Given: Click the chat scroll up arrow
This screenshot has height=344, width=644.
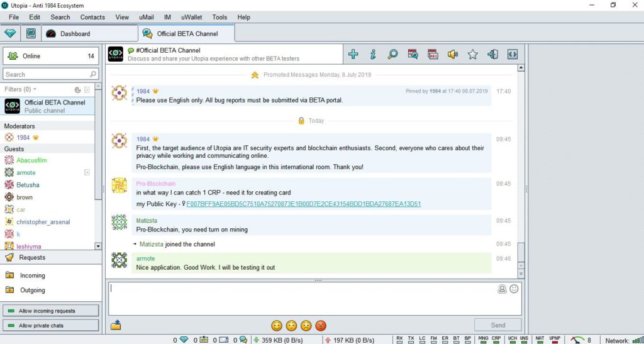Looking at the screenshot, I should (x=521, y=68).
